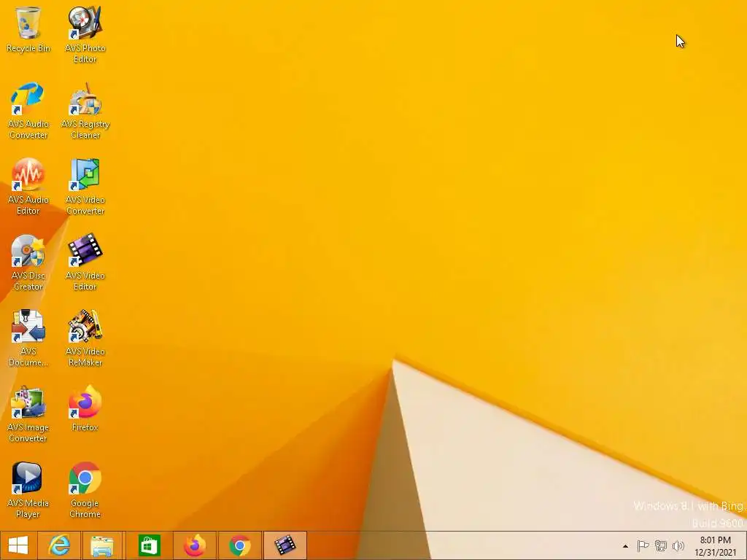This screenshot has width=747, height=560.
Task: Switch to AVS Video Editor taskbar item
Action: pos(285,545)
